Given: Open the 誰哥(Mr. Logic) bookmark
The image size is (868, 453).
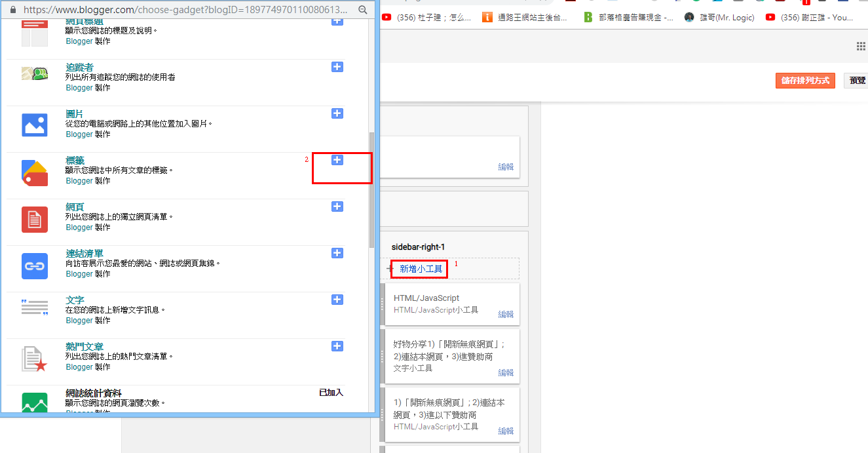Looking at the screenshot, I should click(719, 18).
